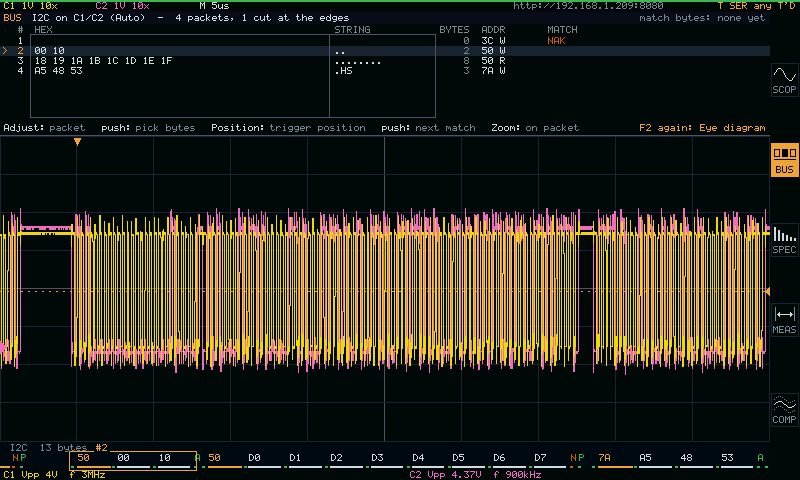Click the BYTES column header

pos(454,30)
